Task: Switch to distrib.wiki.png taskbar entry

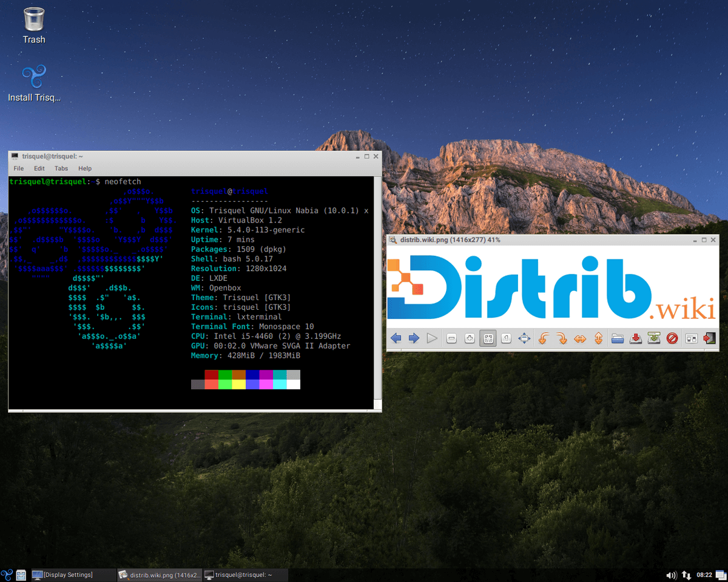Action: pyautogui.click(x=159, y=575)
